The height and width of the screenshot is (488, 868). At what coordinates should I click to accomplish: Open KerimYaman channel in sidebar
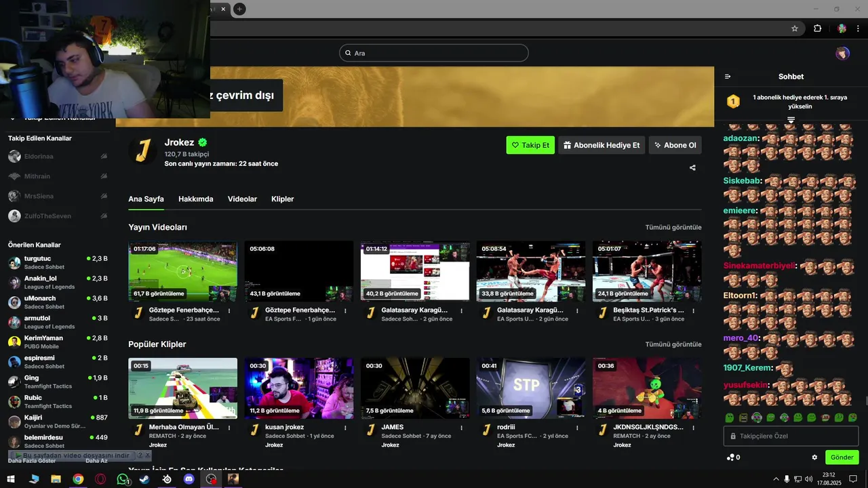(x=58, y=342)
